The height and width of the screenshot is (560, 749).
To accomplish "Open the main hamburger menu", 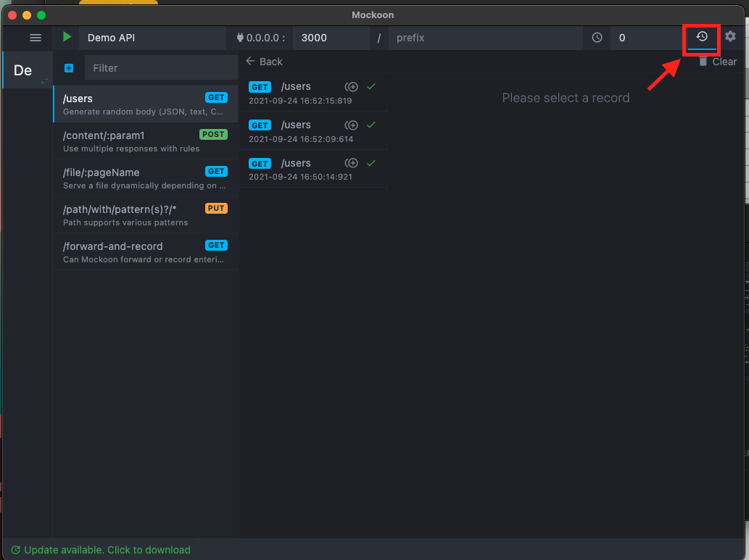I will [34, 36].
